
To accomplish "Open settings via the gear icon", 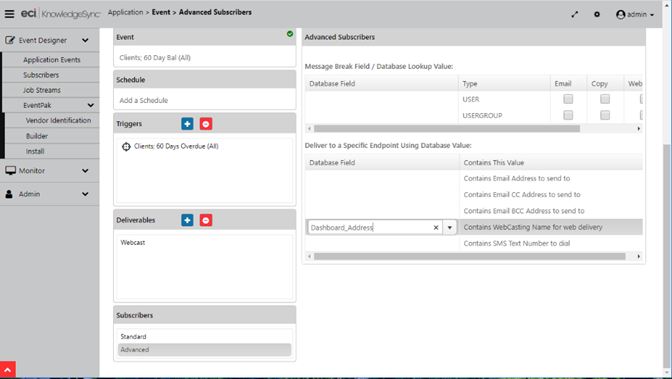I will point(597,15).
